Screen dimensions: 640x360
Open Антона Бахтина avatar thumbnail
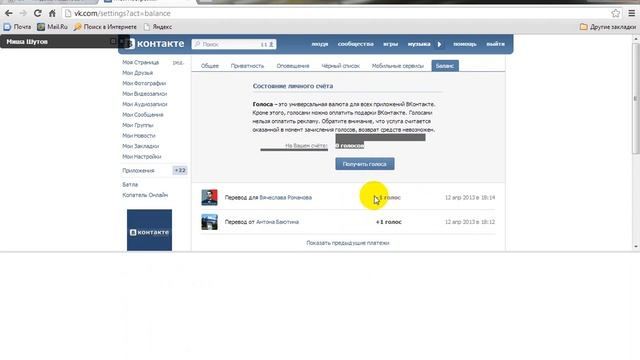click(x=209, y=222)
